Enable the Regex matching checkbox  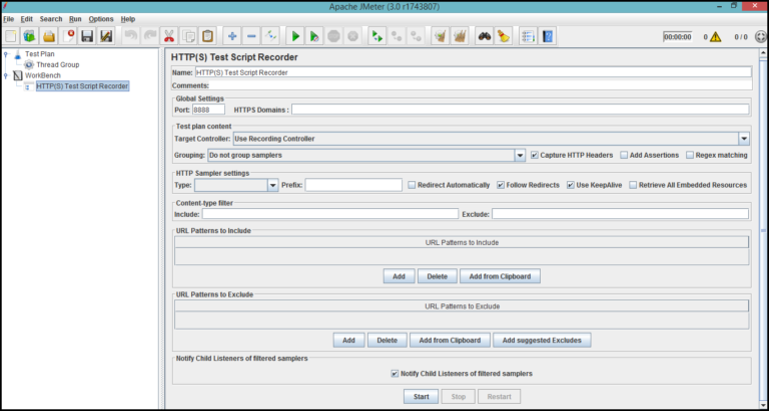690,155
